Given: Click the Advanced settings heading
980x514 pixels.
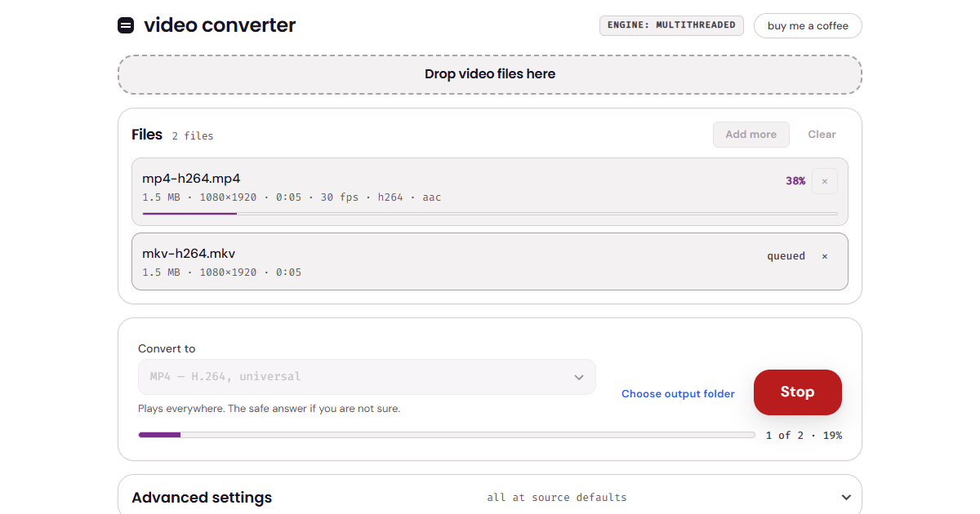Looking at the screenshot, I should [x=202, y=498].
